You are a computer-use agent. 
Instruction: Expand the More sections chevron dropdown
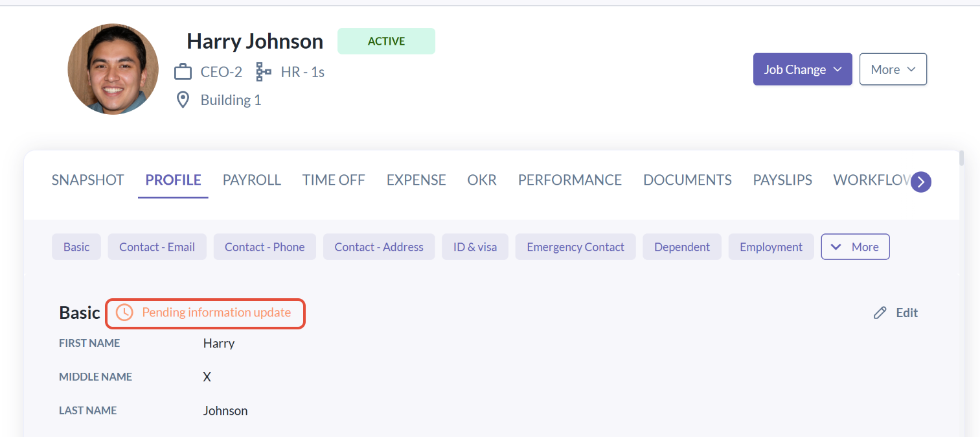click(855, 247)
